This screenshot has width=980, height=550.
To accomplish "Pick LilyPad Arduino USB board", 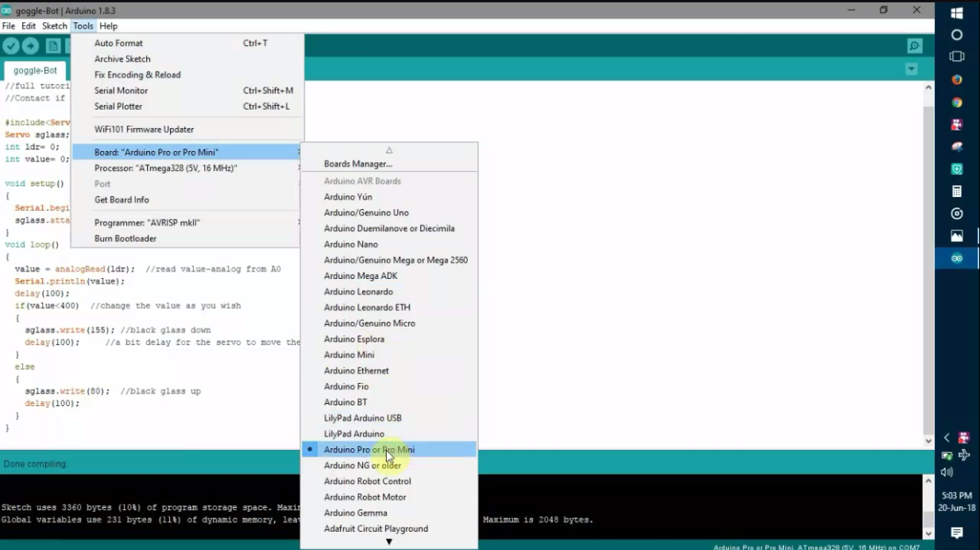I will (389, 418).
